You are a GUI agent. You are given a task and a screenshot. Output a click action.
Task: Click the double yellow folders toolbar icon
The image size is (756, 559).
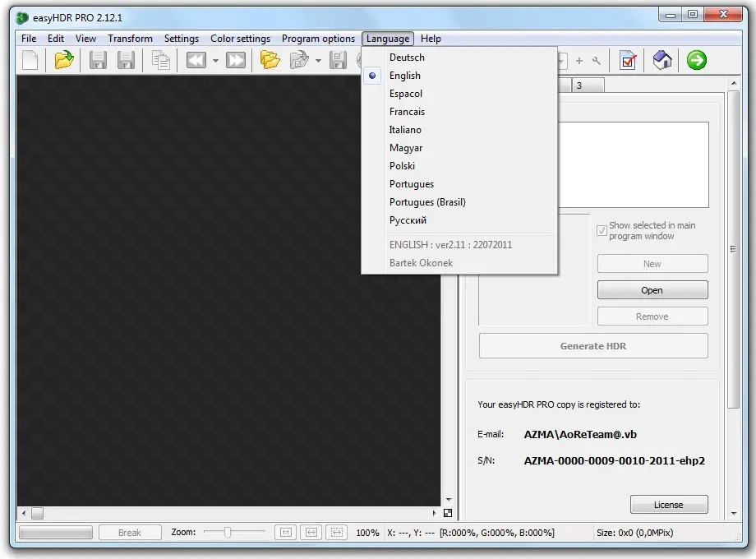click(270, 60)
